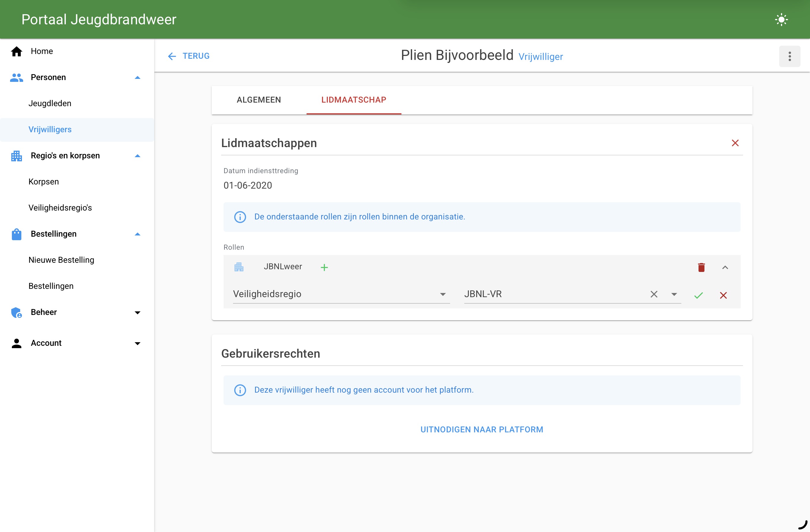Confirm role with the green checkmark
This screenshot has height=532, width=810.
[x=698, y=295]
